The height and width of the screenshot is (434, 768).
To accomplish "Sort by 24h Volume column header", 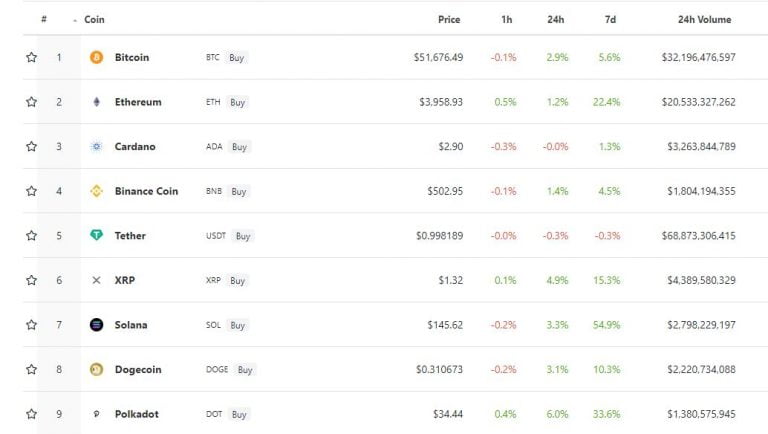I will [704, 20].
